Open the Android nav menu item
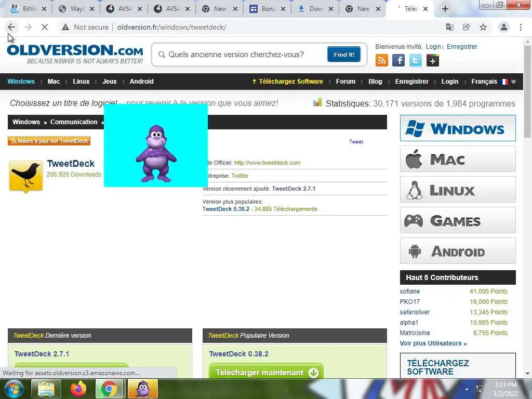The image size is (532, 399). [141, 82]
